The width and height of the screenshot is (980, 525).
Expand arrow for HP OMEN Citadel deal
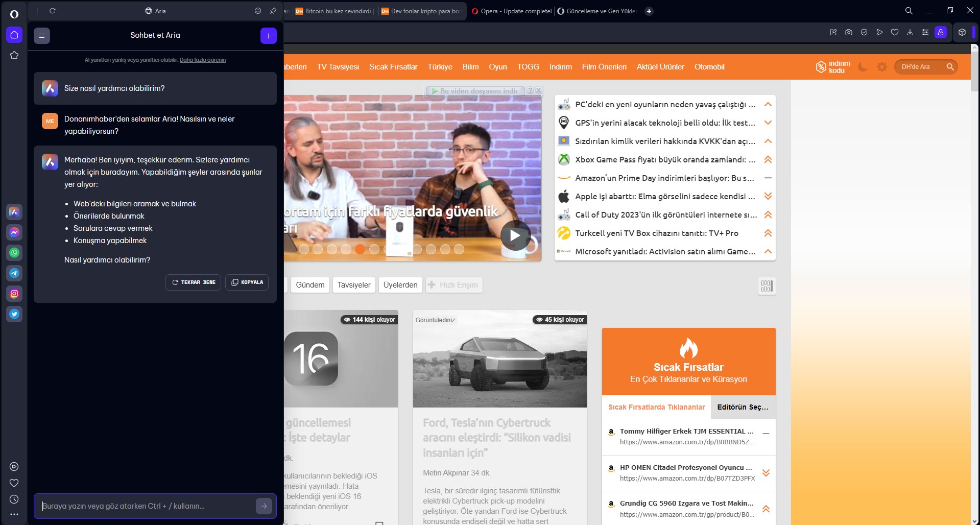766,473
